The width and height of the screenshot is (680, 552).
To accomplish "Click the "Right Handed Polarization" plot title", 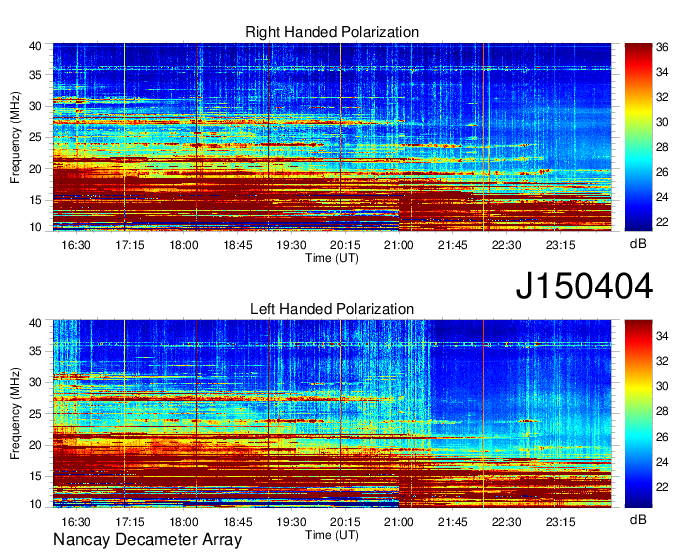I will (x=332, y=32).
